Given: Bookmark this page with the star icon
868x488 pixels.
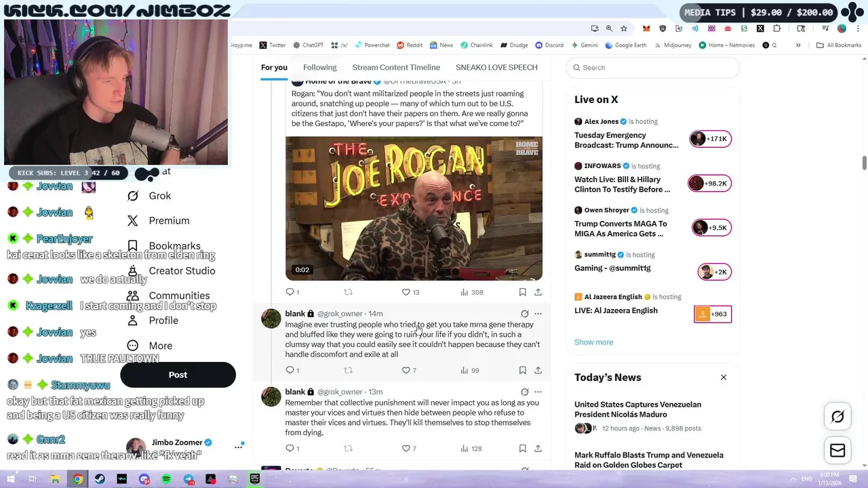Looking at the screenshot, I should (x=624, y=28).
